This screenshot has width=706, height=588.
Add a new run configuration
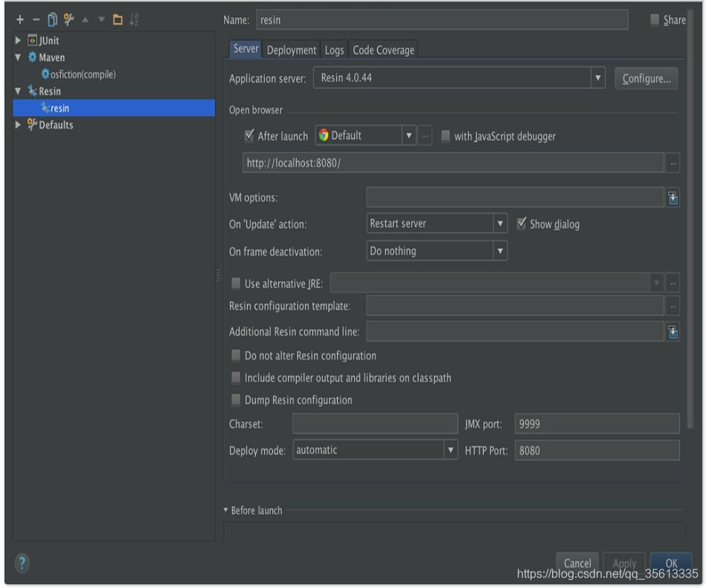pos(20,19)
